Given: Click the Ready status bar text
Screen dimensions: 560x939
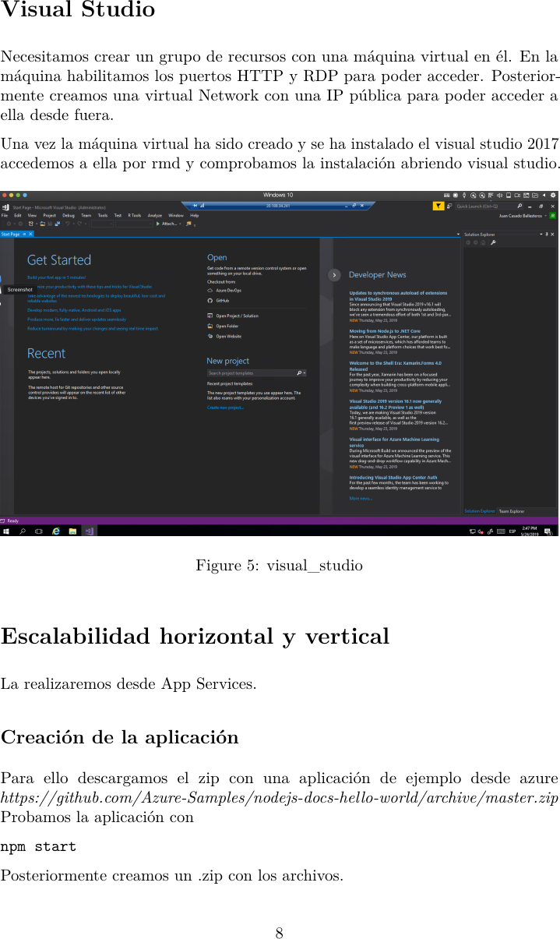Looking at the screenshot, I should pyautogui.click(x=13, y=521).
